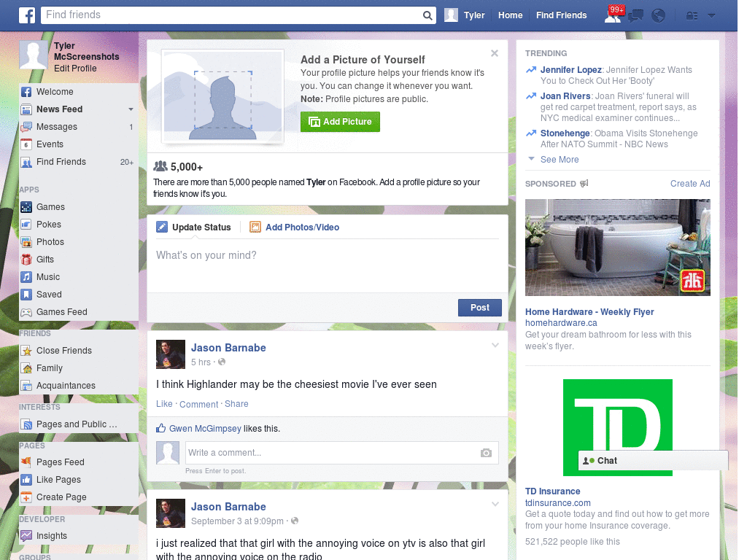Click the Pokes app icon

(x=26, y=225)
